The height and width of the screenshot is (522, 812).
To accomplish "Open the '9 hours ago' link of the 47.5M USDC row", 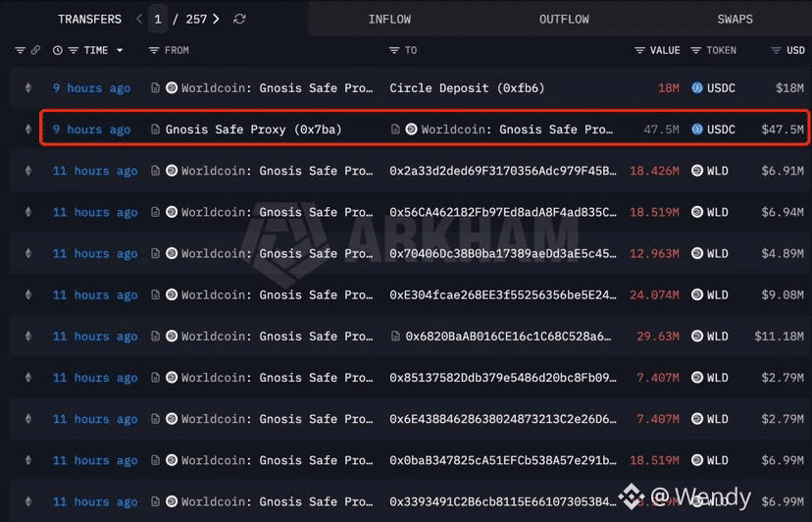I will (x=91, y=130).
